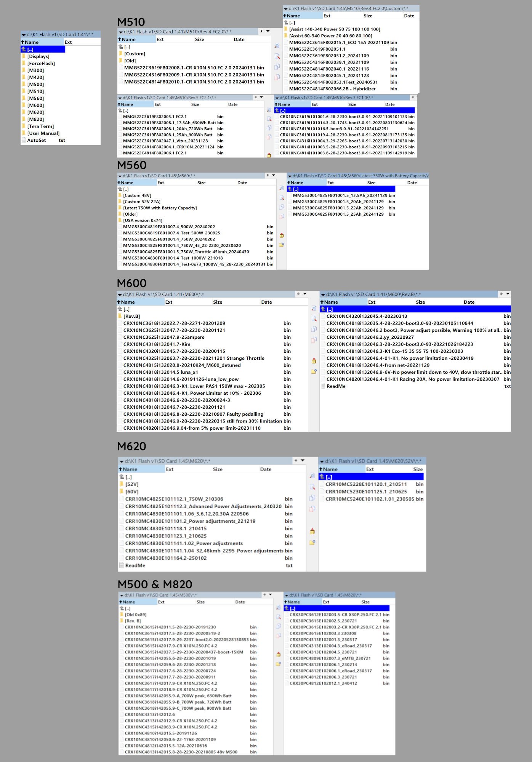Sort by Size column in the M820 panel
532x762 pixels.
(365, 602)
